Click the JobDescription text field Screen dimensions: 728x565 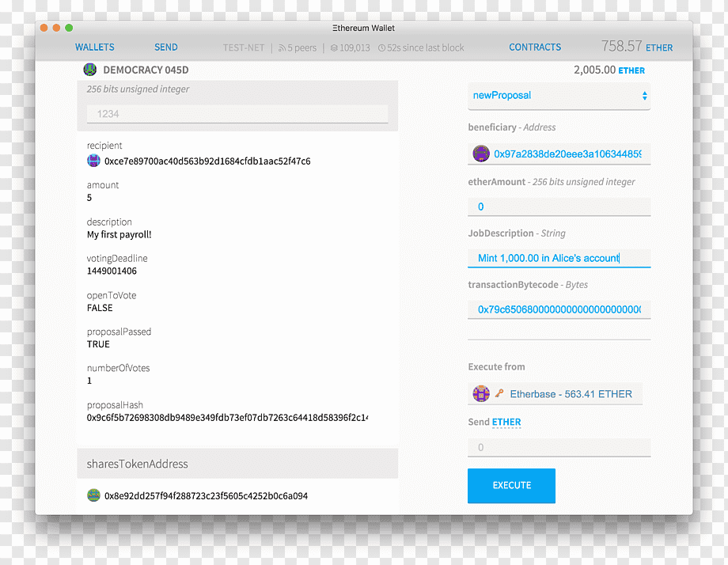tap(559, 258)
